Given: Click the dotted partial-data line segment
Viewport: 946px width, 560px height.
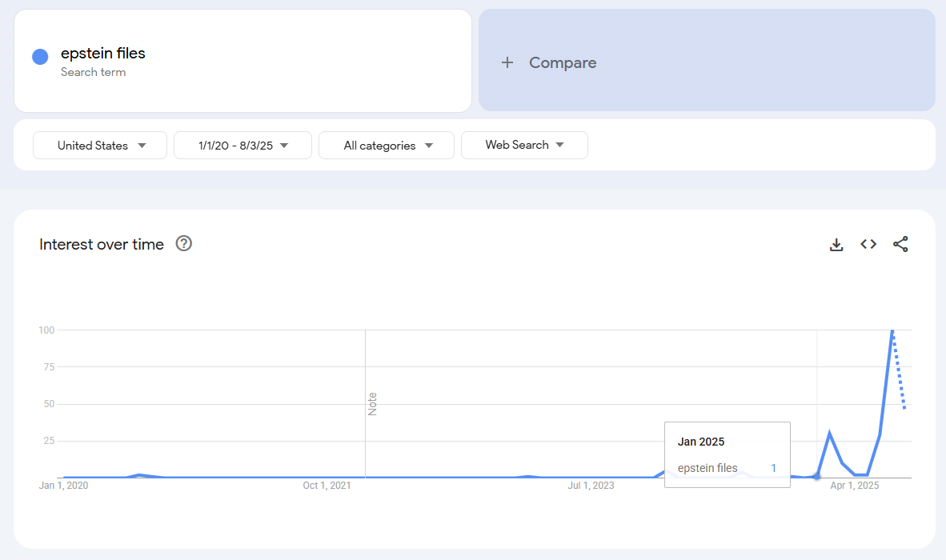Looking at the screenshot, I should pos(900,374).
